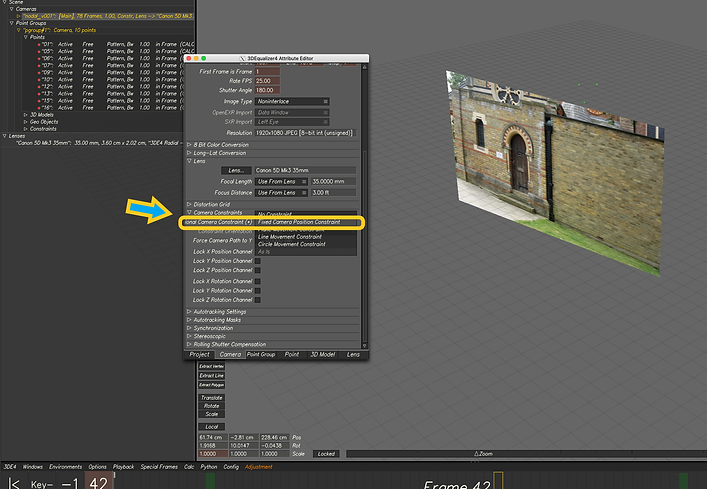This screenshot has width=707, height=489.
Task: Open the Windows menu
Action: (32, 467)
